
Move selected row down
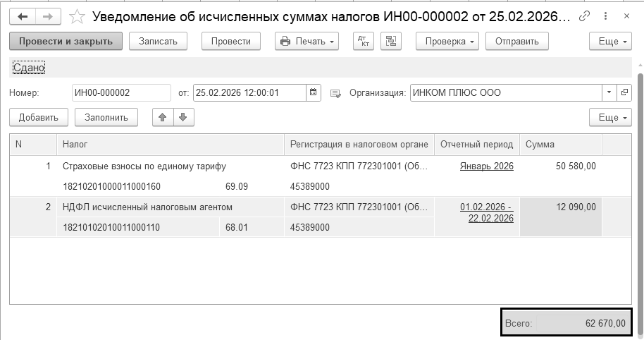183,117
